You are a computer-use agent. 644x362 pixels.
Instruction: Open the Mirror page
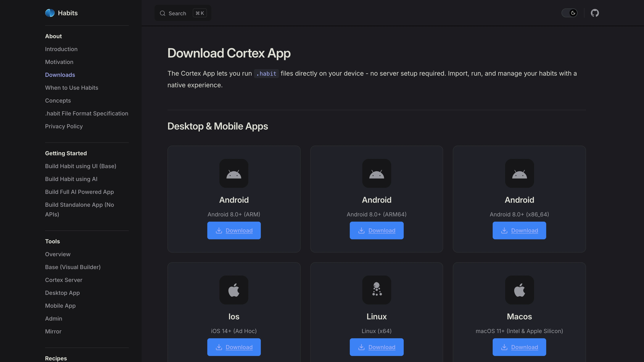[53, 331]
